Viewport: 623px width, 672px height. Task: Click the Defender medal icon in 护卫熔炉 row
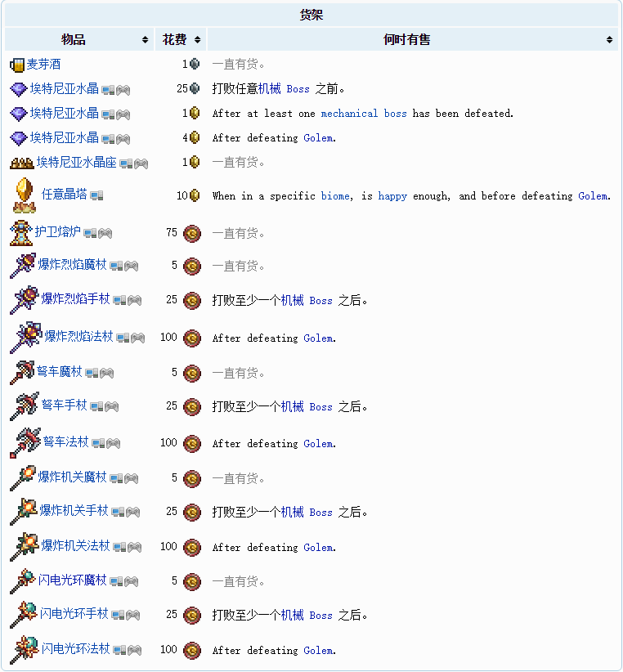192,234
